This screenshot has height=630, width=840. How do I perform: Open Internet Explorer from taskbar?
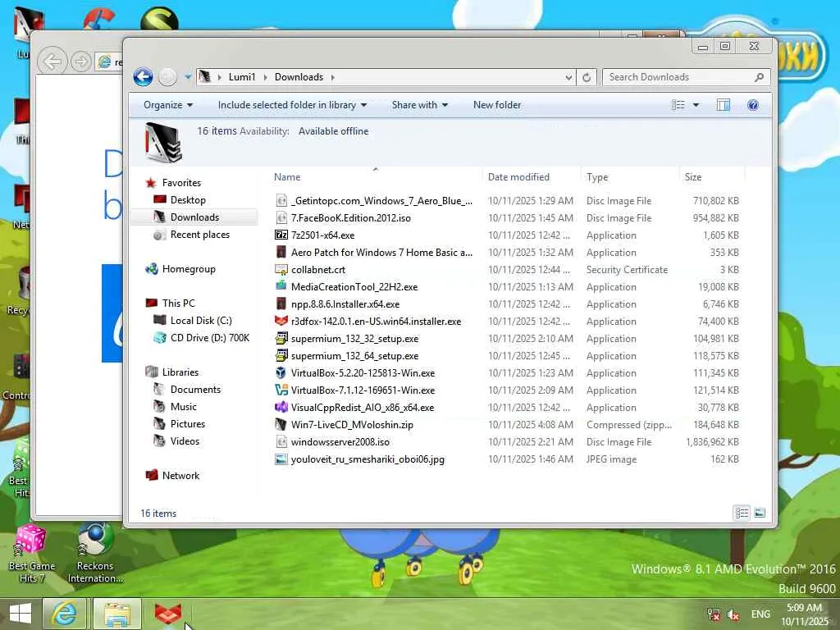click(64, 614)
